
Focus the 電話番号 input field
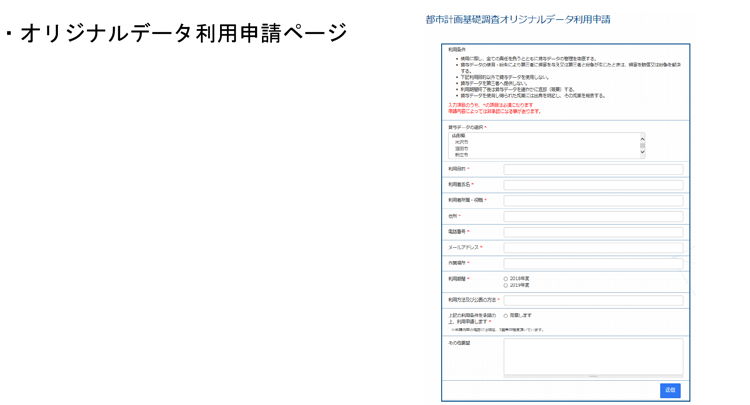tap(593, 232)
